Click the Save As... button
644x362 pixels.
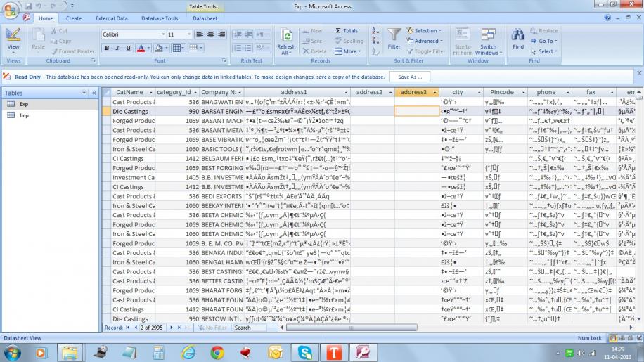(x=410, y=77)
